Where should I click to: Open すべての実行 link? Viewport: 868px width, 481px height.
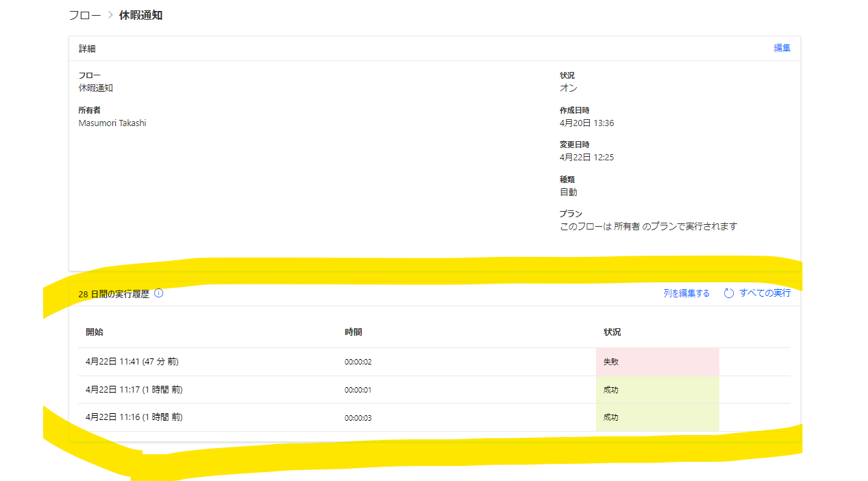pos(765,293)
